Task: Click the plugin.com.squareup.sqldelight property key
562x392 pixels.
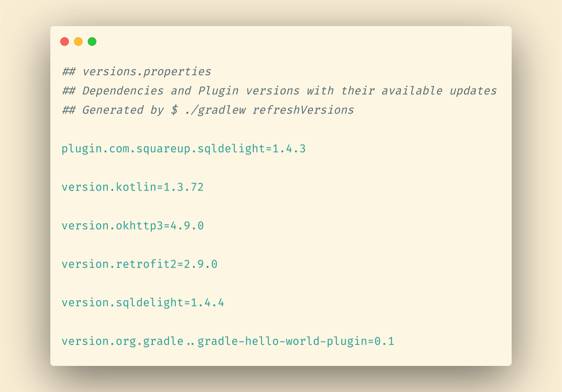Action: coord(163,149)
